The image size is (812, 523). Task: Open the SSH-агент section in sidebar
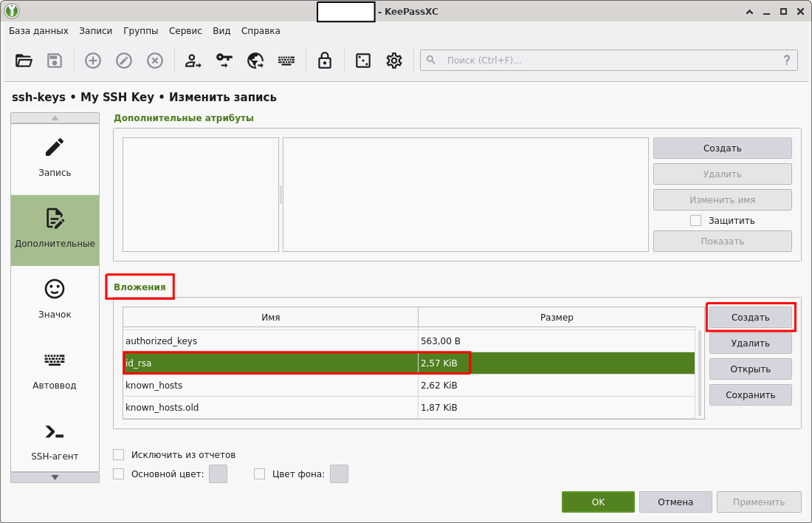click(55, 442)
